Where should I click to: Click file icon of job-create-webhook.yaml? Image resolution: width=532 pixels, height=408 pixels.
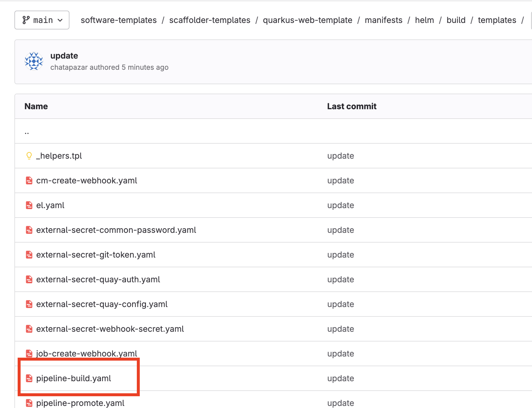[x=29, y=354]
